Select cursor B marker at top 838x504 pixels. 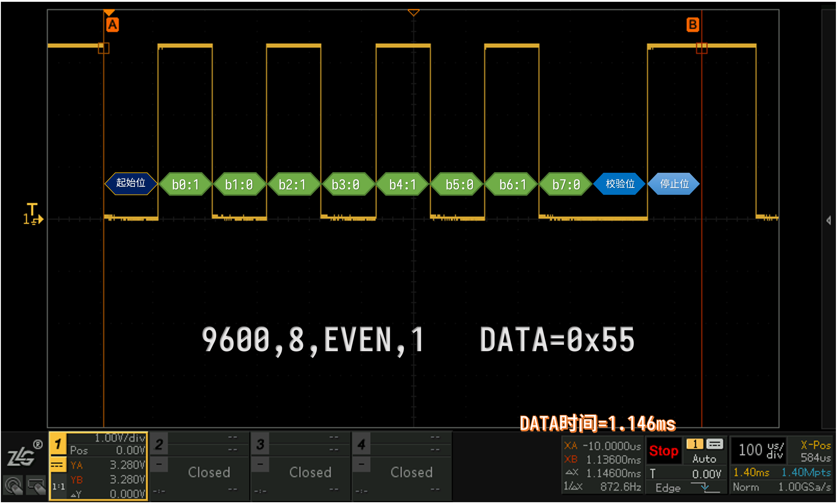(x=692, y=25)
